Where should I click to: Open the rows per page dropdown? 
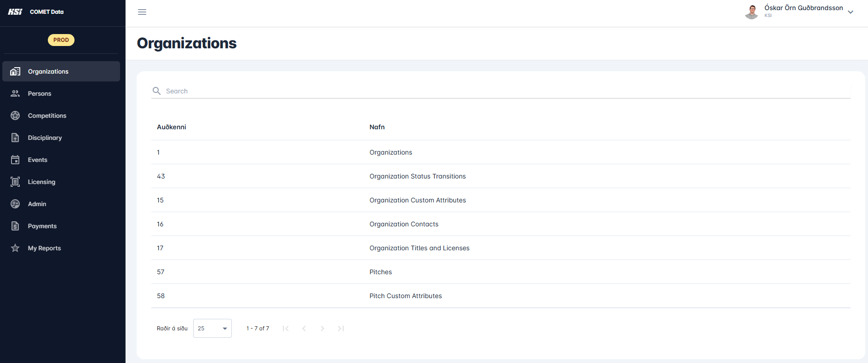click(212, 328)
